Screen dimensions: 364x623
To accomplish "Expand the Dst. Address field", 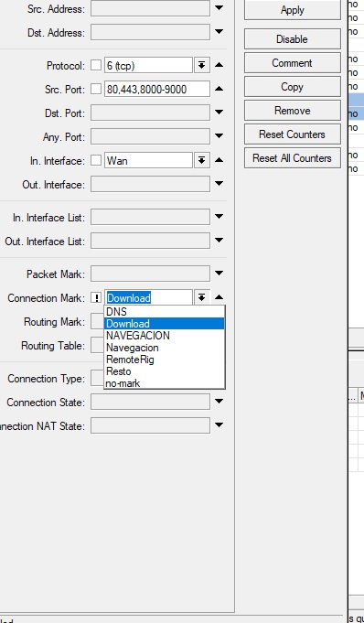I will point(219,32).
